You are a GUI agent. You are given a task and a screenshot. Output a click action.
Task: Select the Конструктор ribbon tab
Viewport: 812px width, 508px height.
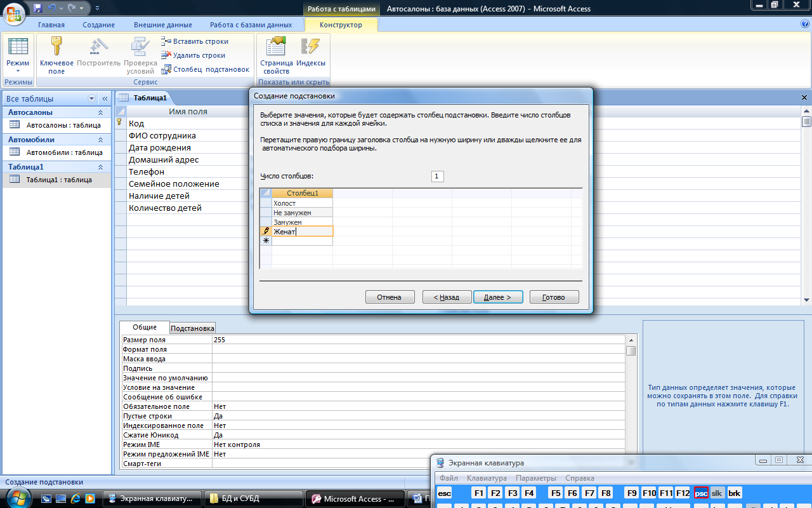(341, 25)
